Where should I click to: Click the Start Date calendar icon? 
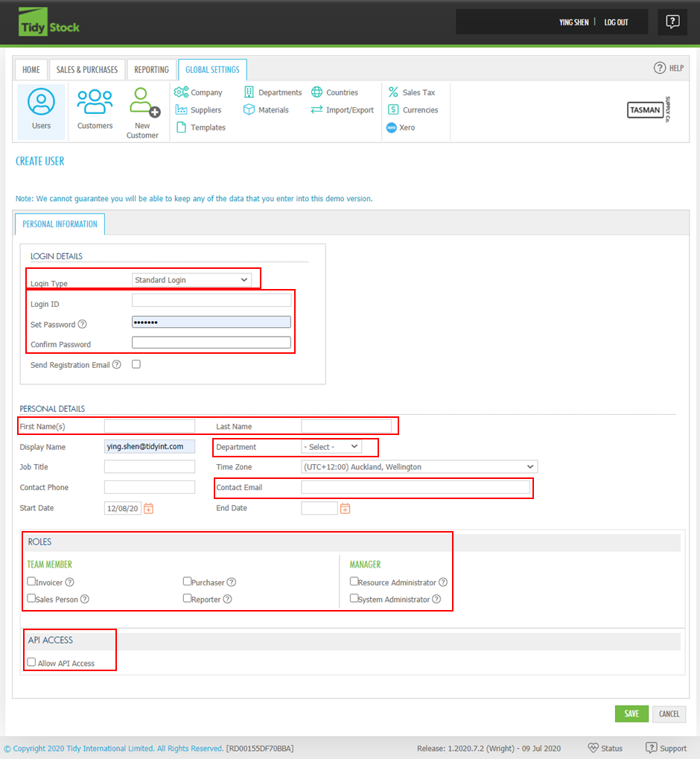pyautogui.click(x=148, y=508)
